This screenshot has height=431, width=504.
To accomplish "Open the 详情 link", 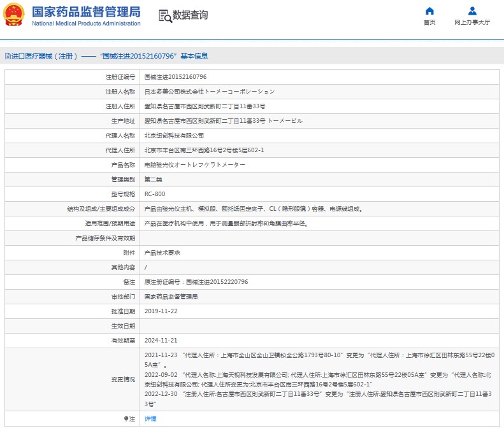I will 150,419.
